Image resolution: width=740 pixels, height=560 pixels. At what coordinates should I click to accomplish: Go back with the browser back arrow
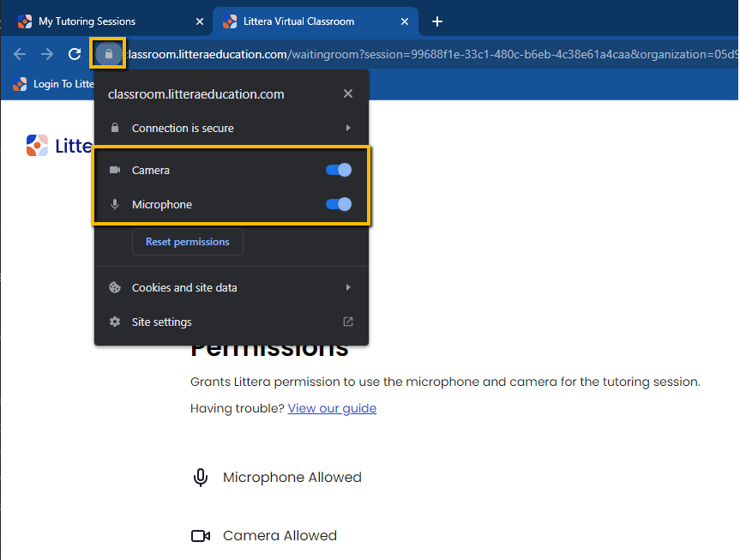(x=20, y=54)
